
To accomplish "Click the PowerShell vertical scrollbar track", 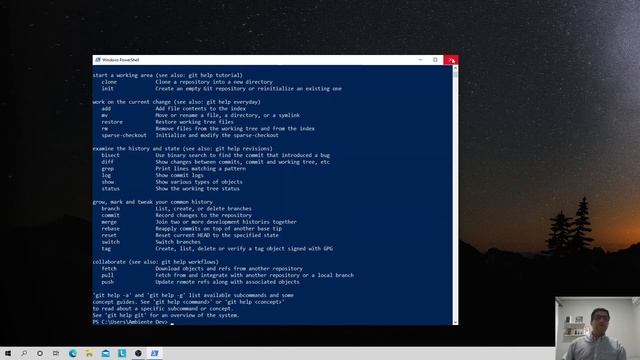I will click(455, 196).
